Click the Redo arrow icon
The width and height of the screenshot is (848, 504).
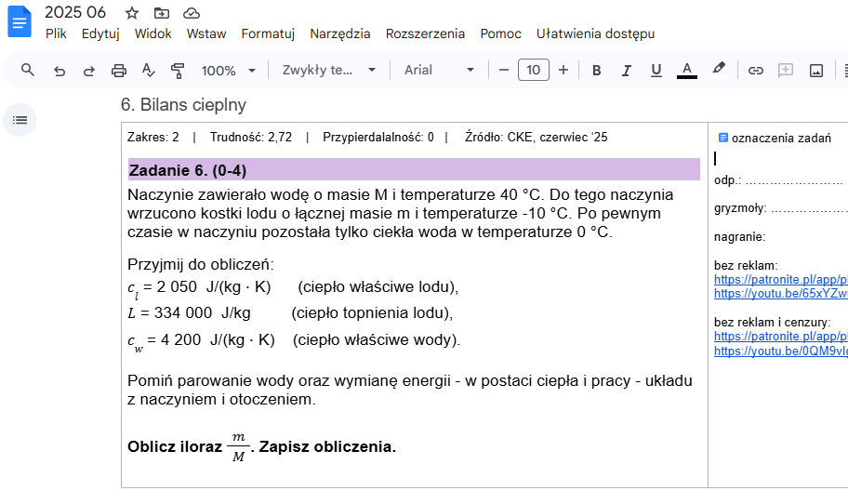(89, 70)
